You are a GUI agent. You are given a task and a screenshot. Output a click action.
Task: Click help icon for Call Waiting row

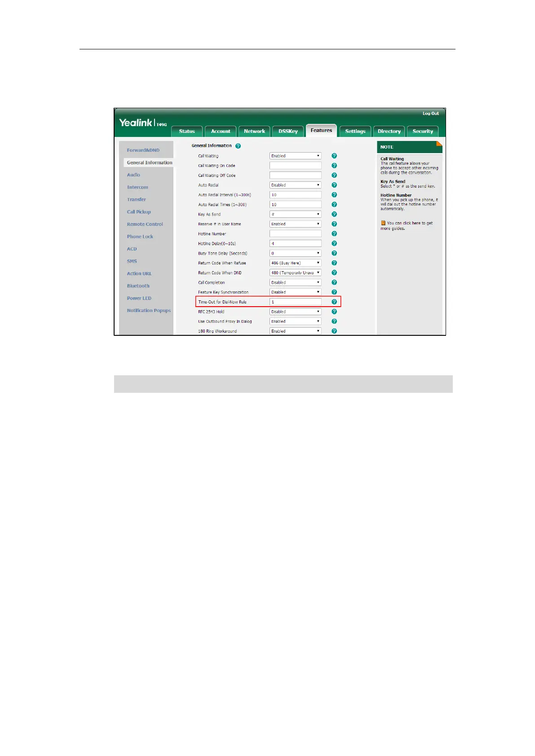[x=334, y=156]
